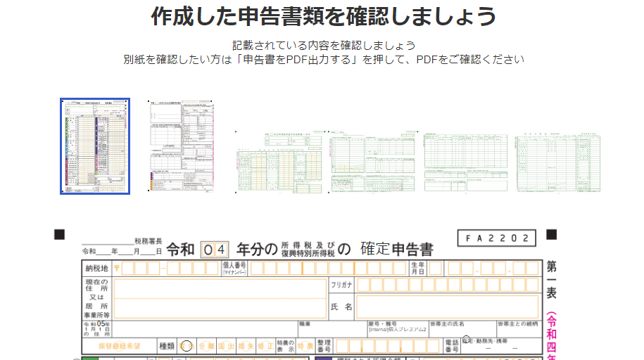Click the 確定申告書 title on the form
The width and height of the screenshot is (644, 360).
point(397,249)
